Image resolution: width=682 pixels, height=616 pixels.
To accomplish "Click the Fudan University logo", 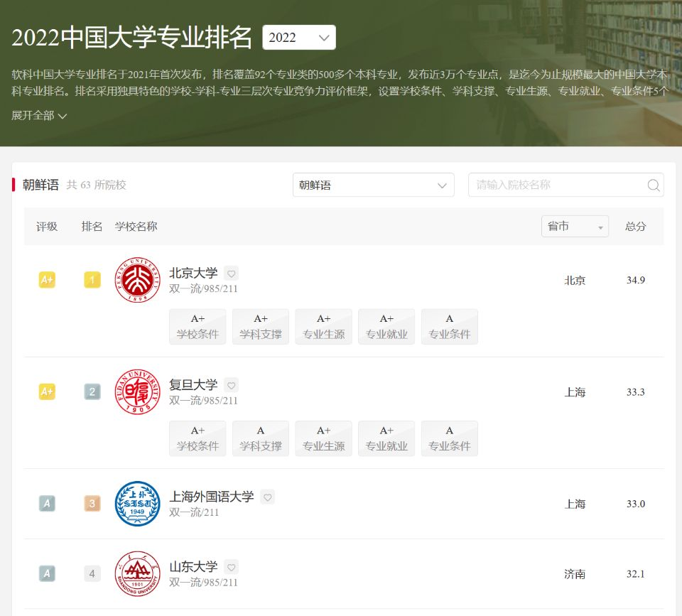I will click(137, 391).
